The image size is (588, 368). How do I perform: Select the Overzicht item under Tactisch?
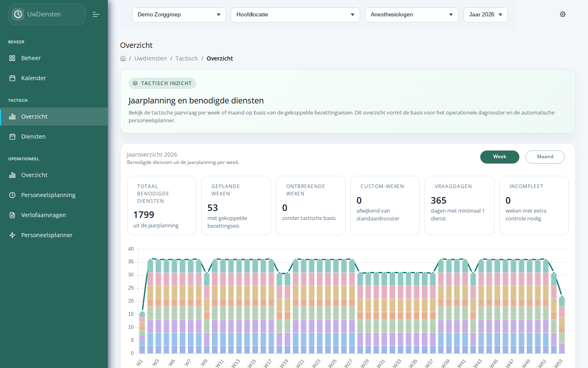(x=54, y=117)
